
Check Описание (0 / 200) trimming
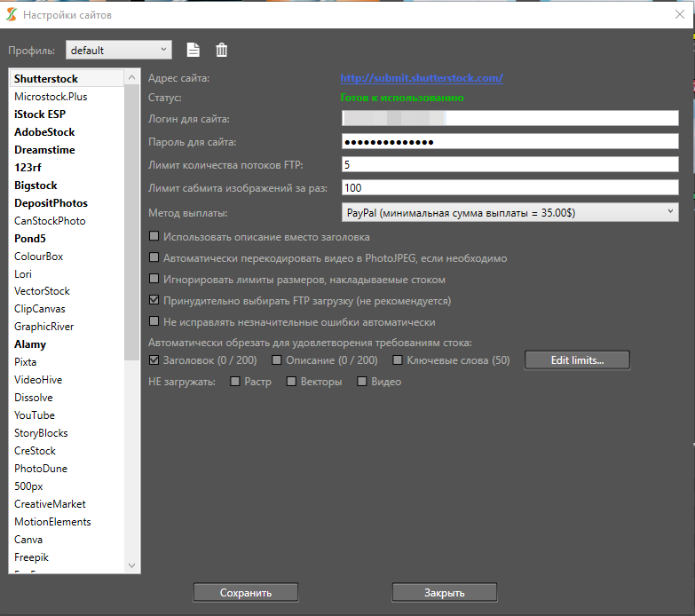coord(277,359)
